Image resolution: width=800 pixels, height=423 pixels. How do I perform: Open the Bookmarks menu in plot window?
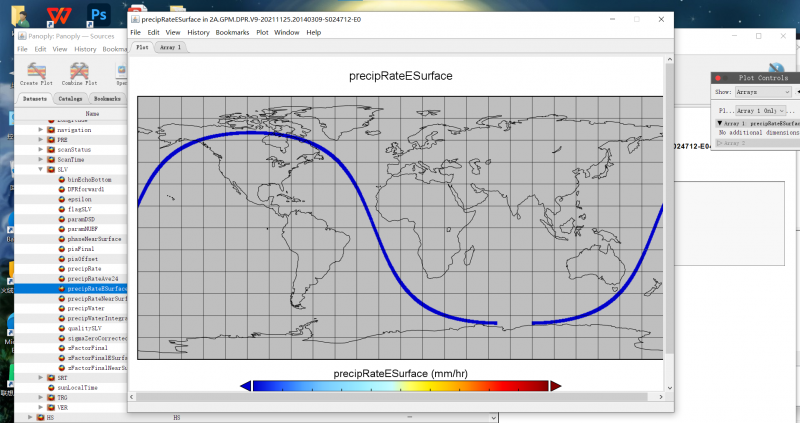pos(233,32)
